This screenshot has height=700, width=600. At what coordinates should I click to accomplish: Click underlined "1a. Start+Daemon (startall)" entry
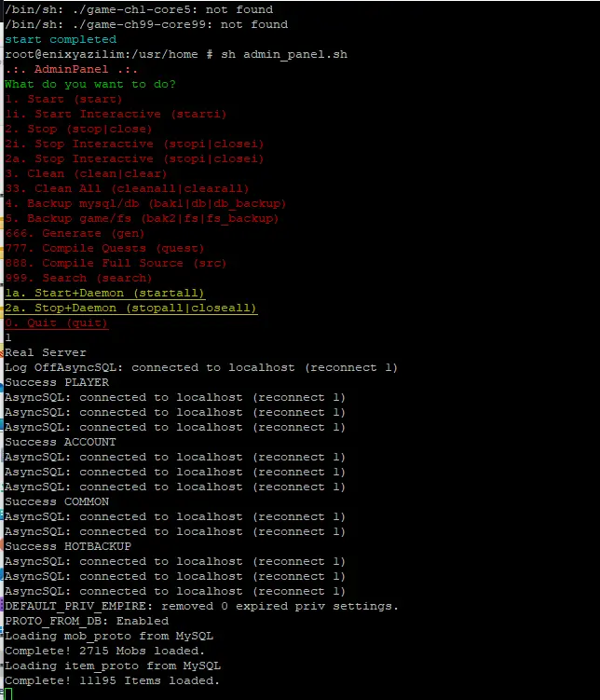[x=104, y=293]
